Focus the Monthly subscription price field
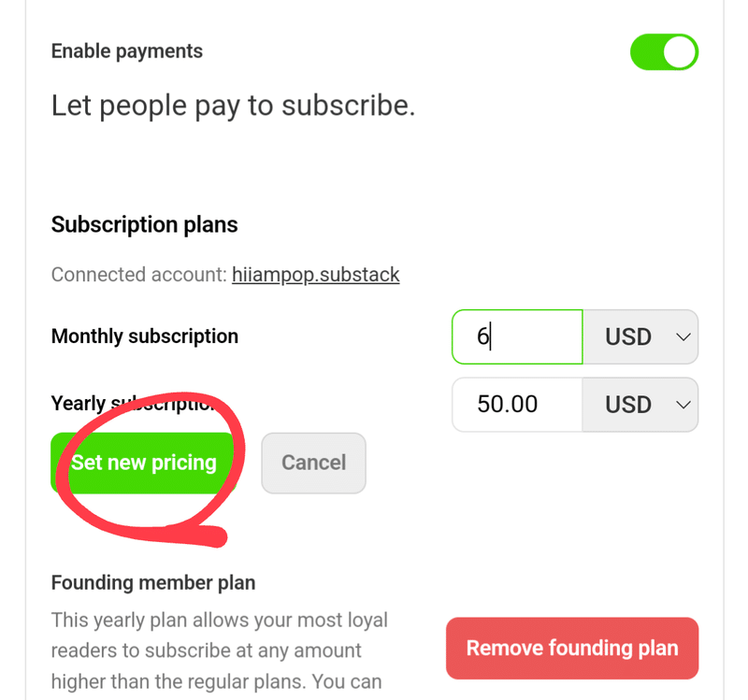 pos(517,336)
